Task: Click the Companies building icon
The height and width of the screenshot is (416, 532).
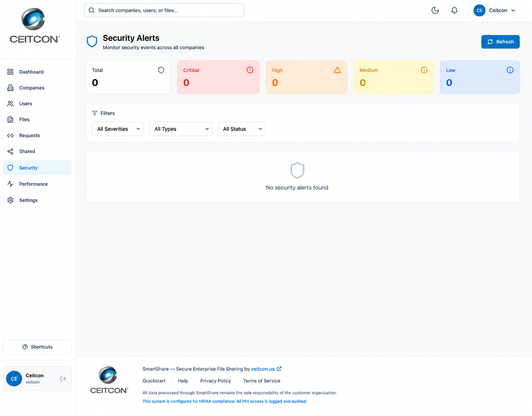Action: point(11,88)
